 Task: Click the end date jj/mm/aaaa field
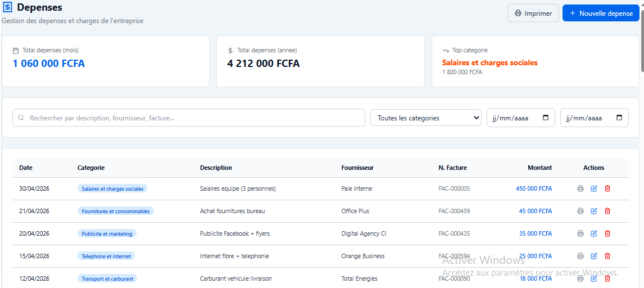(595, 118)
